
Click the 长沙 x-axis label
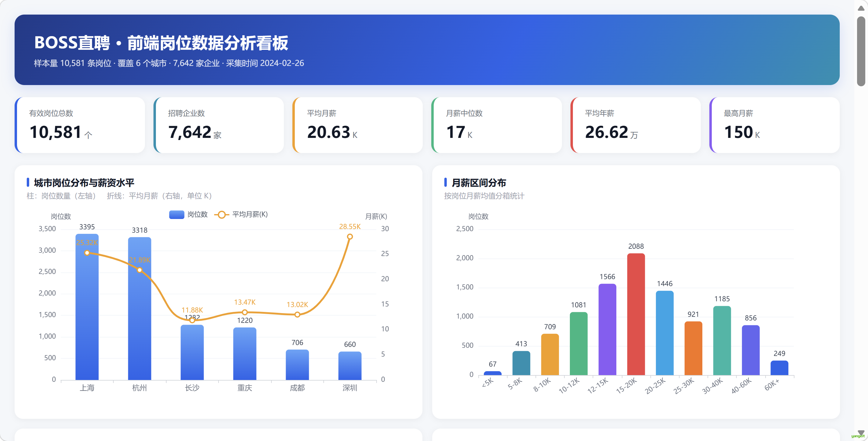pos(192,388)
